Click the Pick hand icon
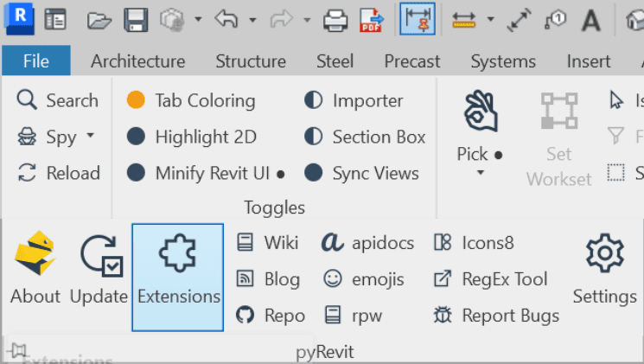644x364 pixels. click(x=480, y=112)
